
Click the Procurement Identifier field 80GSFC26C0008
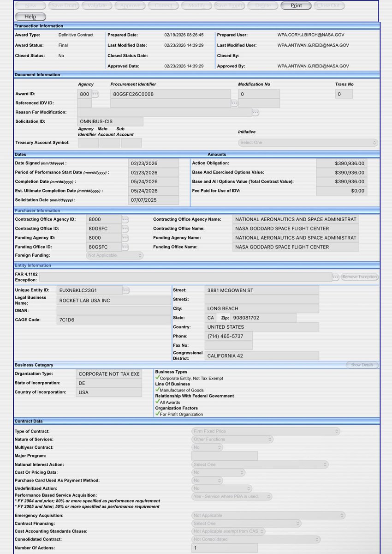point(171,94)
